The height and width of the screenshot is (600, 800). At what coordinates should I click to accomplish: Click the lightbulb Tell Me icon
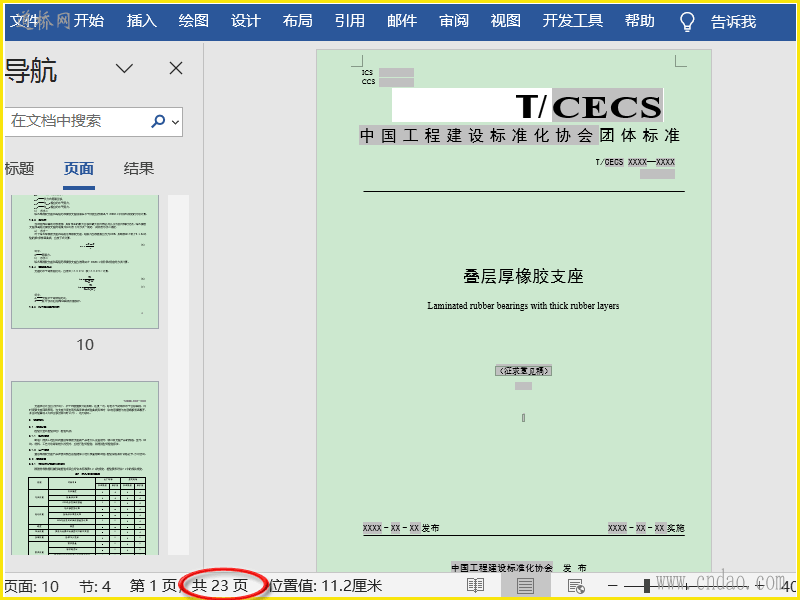point(687,21)
